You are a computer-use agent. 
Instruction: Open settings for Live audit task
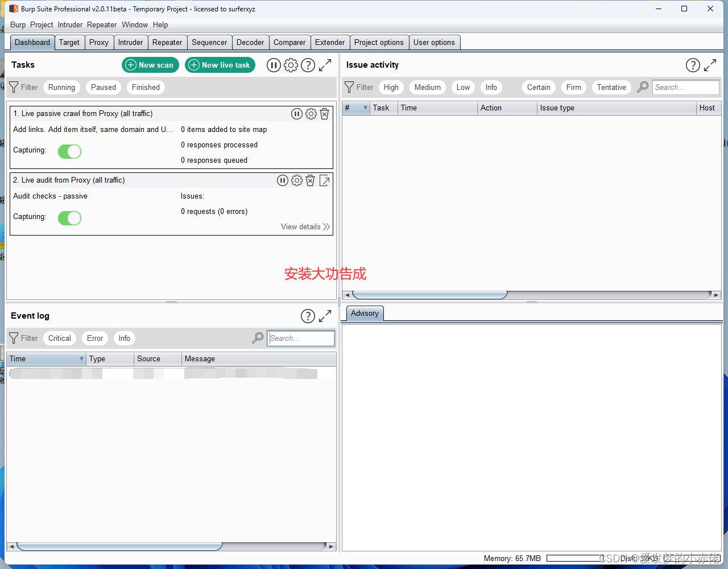297,180
